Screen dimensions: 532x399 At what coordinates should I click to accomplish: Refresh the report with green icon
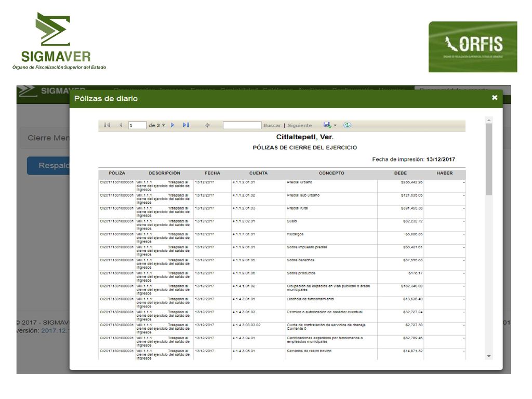(347, 125)
